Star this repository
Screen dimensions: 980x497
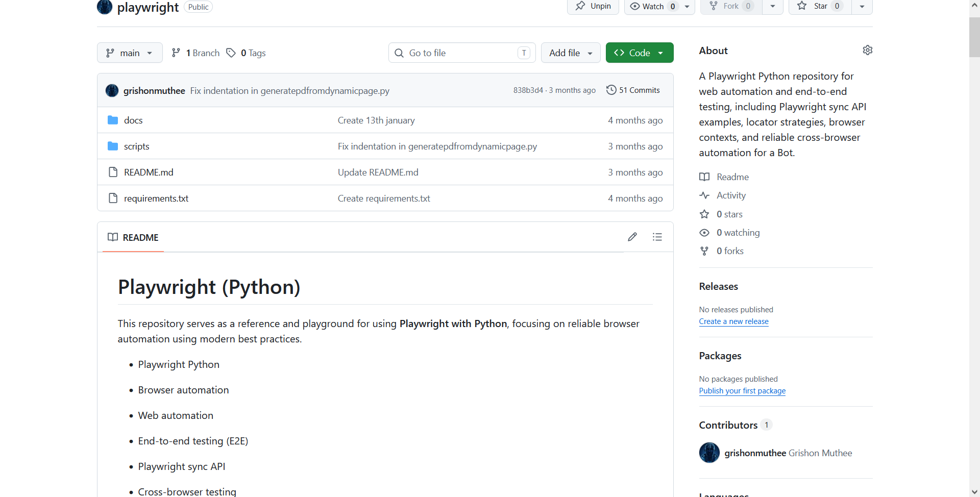(x=820, y=6)
